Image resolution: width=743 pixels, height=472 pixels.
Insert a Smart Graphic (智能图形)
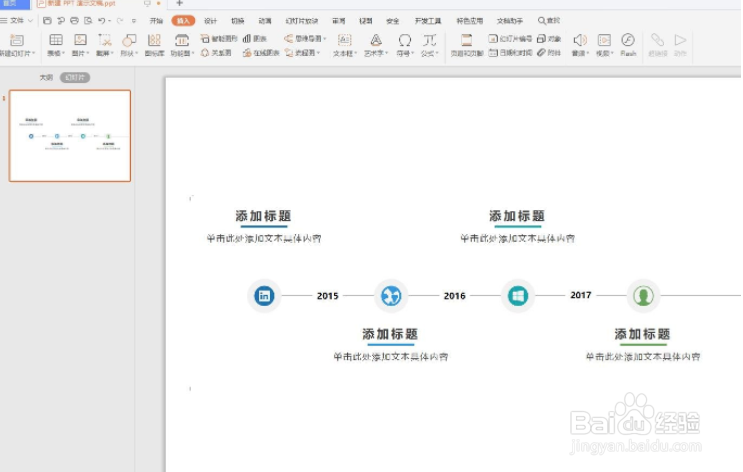tap(218, 38)
